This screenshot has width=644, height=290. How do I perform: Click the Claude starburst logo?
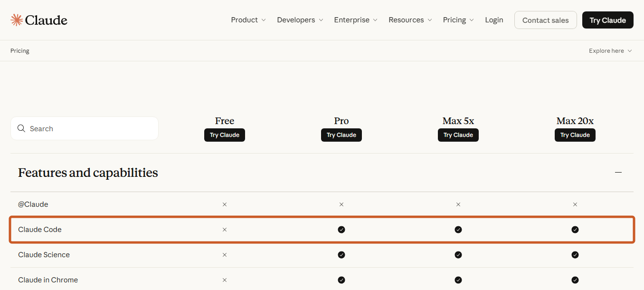[17, 20]
